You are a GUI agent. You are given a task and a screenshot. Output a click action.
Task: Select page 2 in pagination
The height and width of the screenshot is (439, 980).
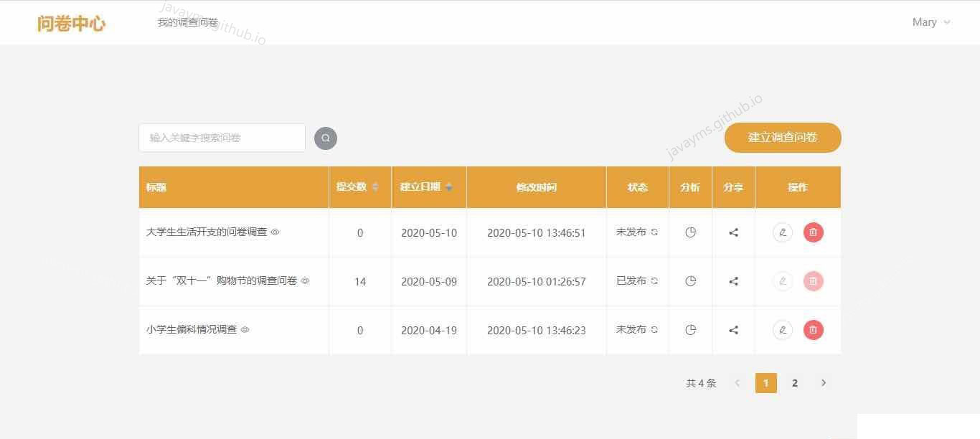[x=795, y=383]
